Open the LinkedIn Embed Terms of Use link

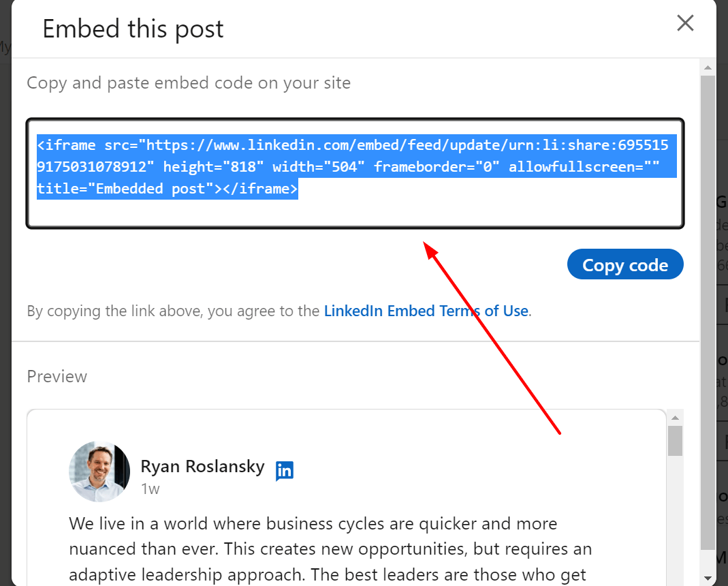[x=426, y=311]
